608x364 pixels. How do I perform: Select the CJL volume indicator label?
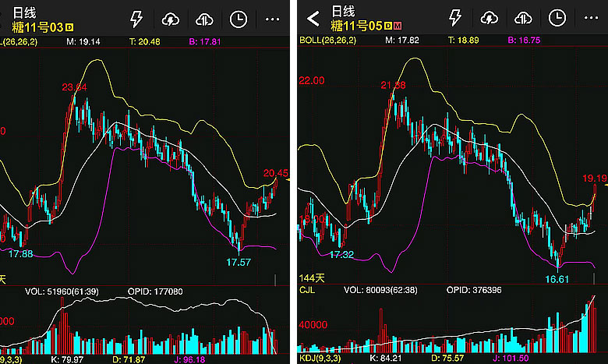coord(308,289)
